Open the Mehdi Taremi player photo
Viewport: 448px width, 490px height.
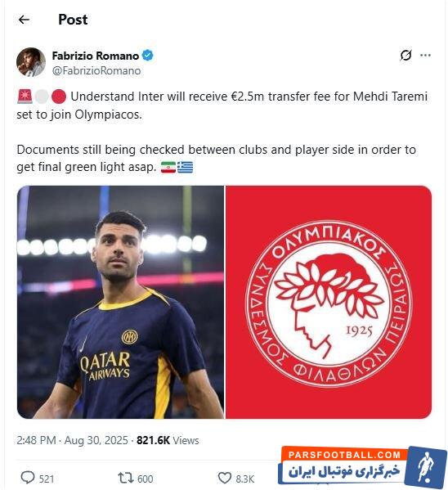click(120, 302)
